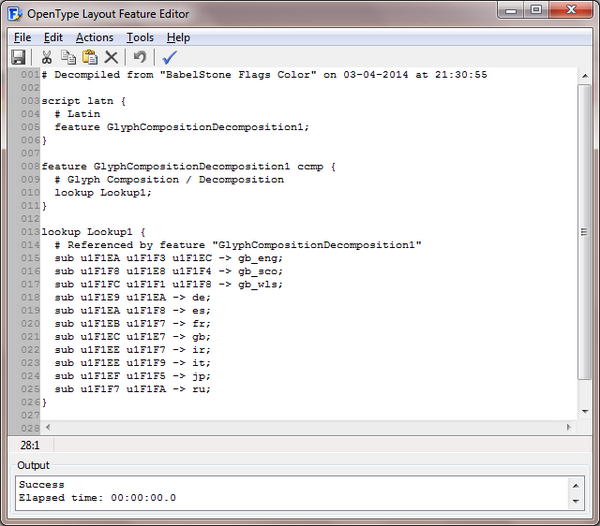Click 'Elapsed time: 00:00:00.0' output text
The height and width of the screenshot is (526, 600).
[97, 498]
